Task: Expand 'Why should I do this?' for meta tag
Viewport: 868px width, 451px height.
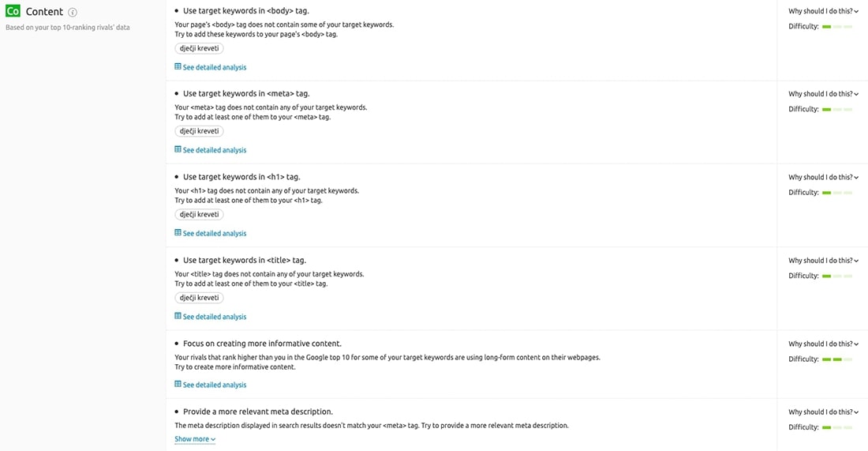Action: 823,94
